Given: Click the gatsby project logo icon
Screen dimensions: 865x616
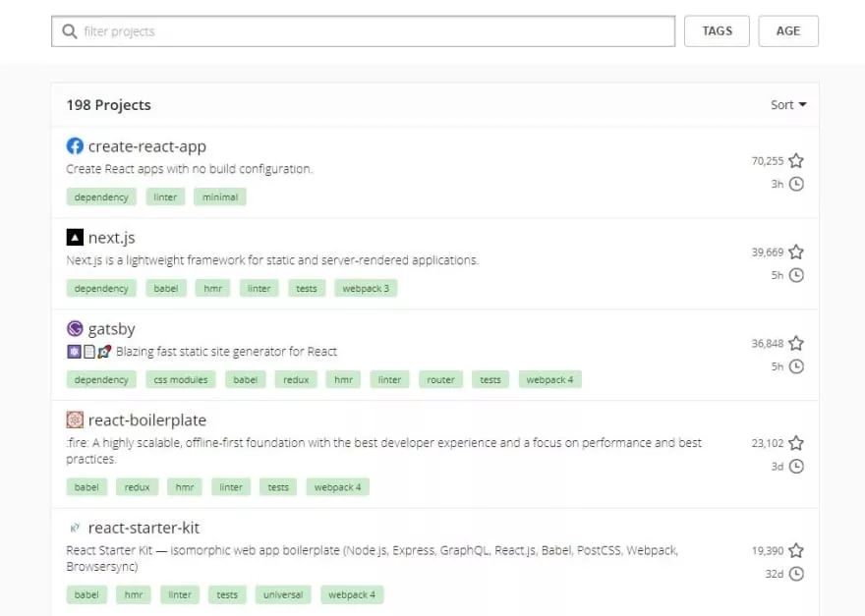Looking at the screenshot, I should [x=75, y=329].
